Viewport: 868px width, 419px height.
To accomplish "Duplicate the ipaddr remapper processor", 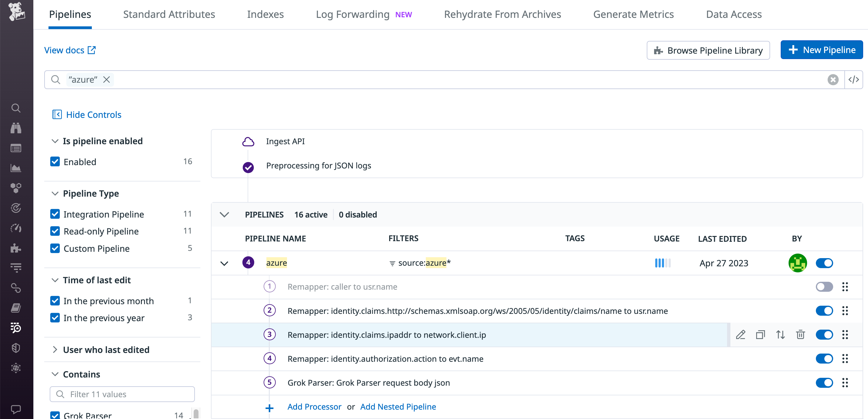I will [760, 335].
